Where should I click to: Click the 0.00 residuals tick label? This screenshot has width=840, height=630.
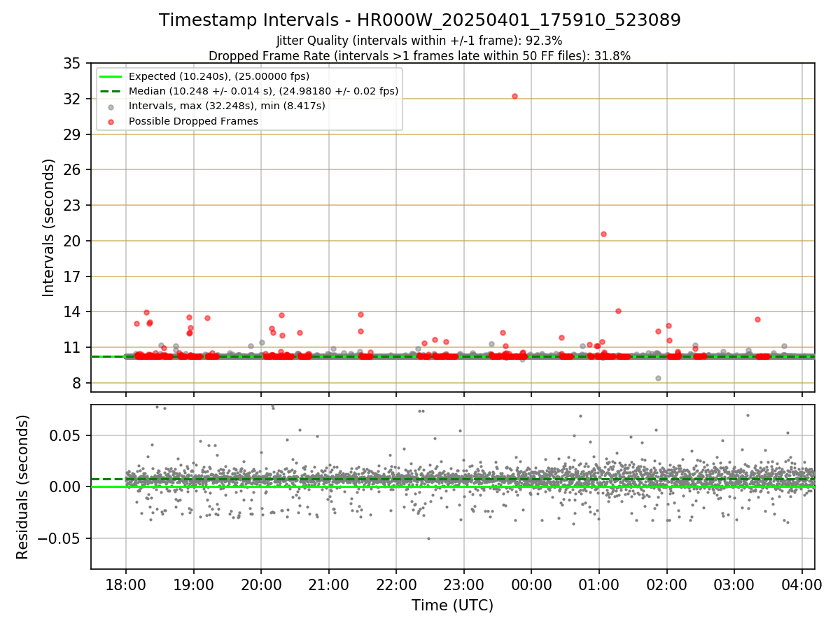[65, 486]
